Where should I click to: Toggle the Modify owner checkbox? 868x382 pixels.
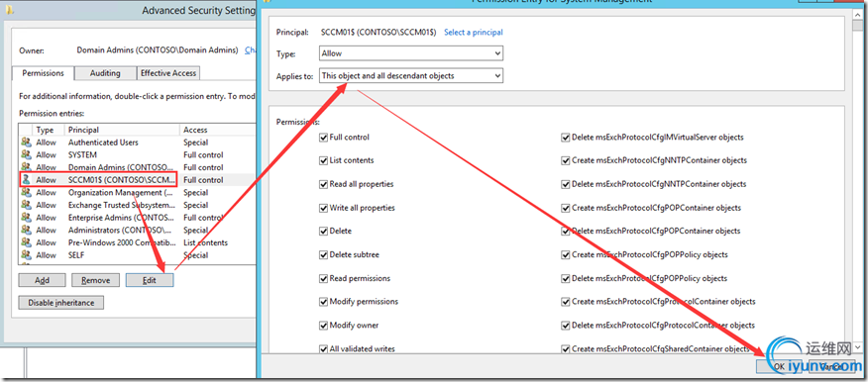pos(323,326)
